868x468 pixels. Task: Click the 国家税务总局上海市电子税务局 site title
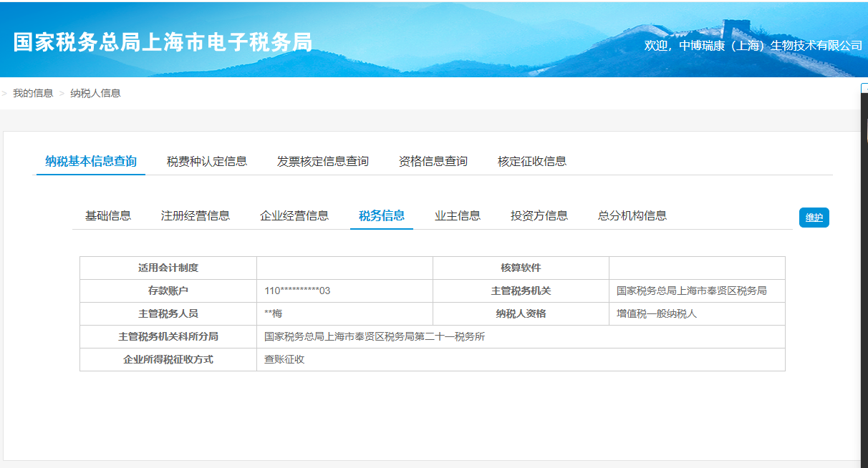tap(163, 42)
